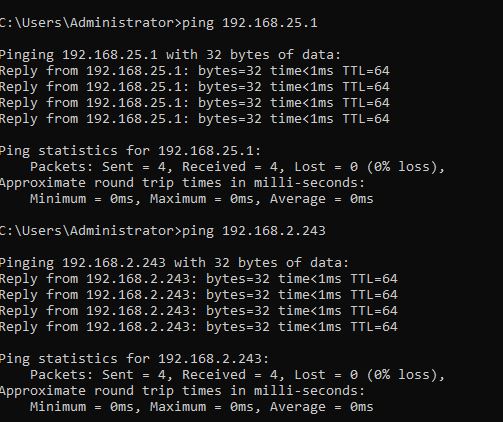
Task: Click the second command ping 192.168.2.243
Action: tap(254, 231)
